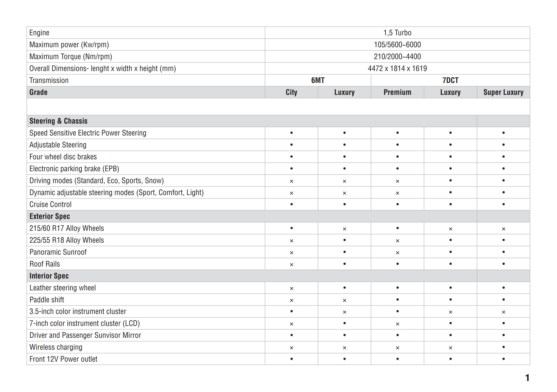Click the Panoramic Sunroof row label
Viewport: 557px width, 392px height.
(58, 252)
